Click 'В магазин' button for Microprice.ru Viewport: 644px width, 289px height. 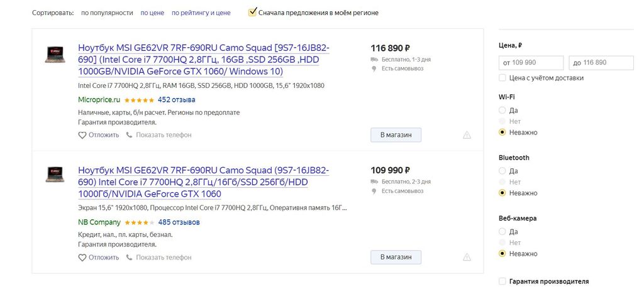(396, 135)
